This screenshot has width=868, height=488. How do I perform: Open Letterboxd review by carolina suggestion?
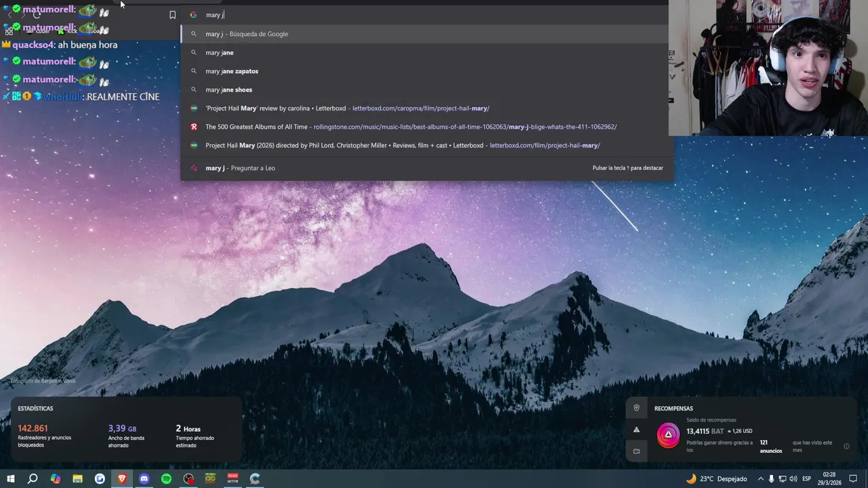[x=427, y=108]
